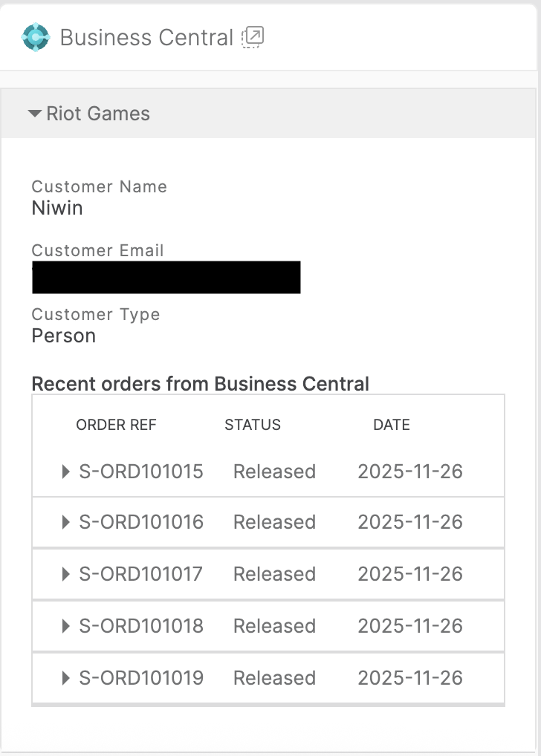Click the Business Central title text

point(146,37)
